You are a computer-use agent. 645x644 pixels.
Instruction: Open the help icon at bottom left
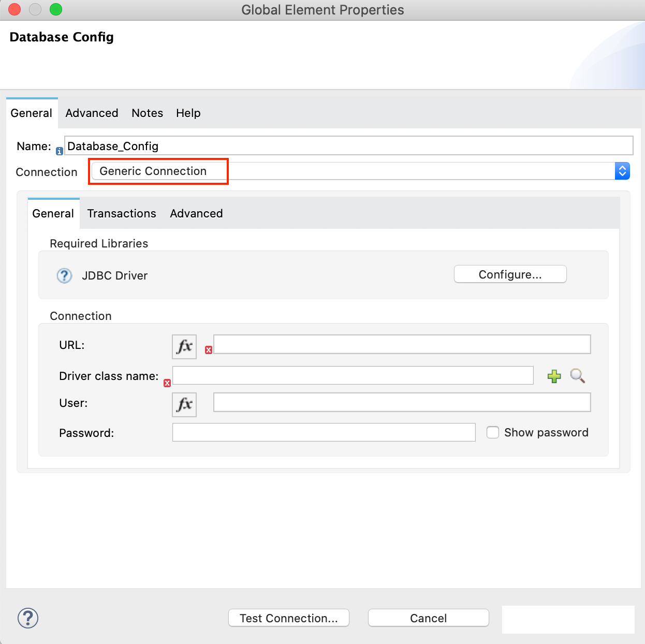[x=28, y=618]
